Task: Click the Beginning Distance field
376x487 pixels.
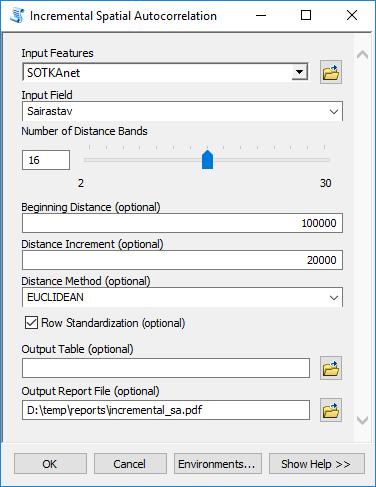Action: (182, 223)
